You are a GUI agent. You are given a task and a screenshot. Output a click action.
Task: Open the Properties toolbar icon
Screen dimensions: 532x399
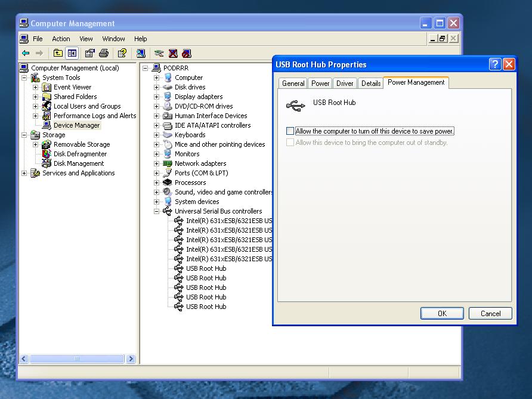[90, 53]
